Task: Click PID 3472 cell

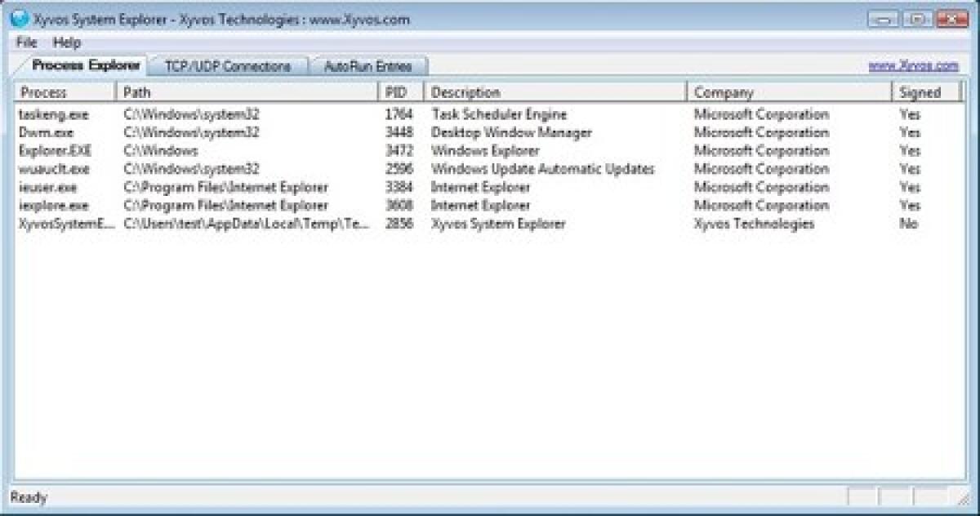Action: (x=399, y=151)
